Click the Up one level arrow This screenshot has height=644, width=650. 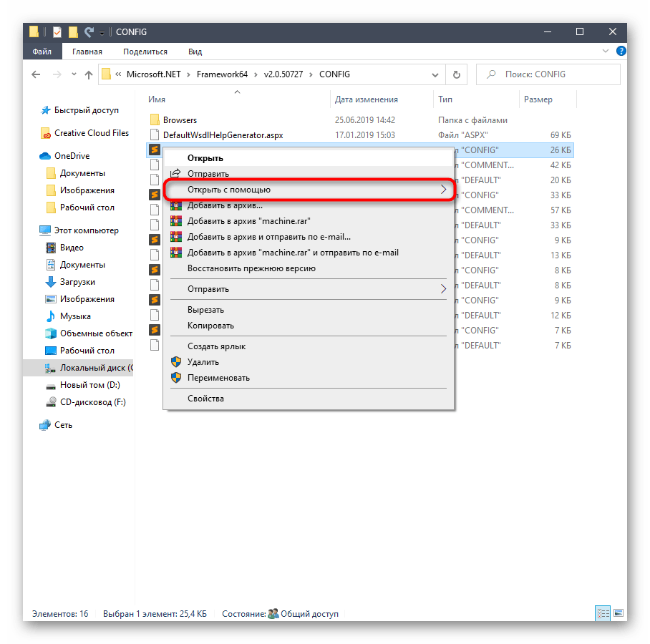[x=89, y=74]
